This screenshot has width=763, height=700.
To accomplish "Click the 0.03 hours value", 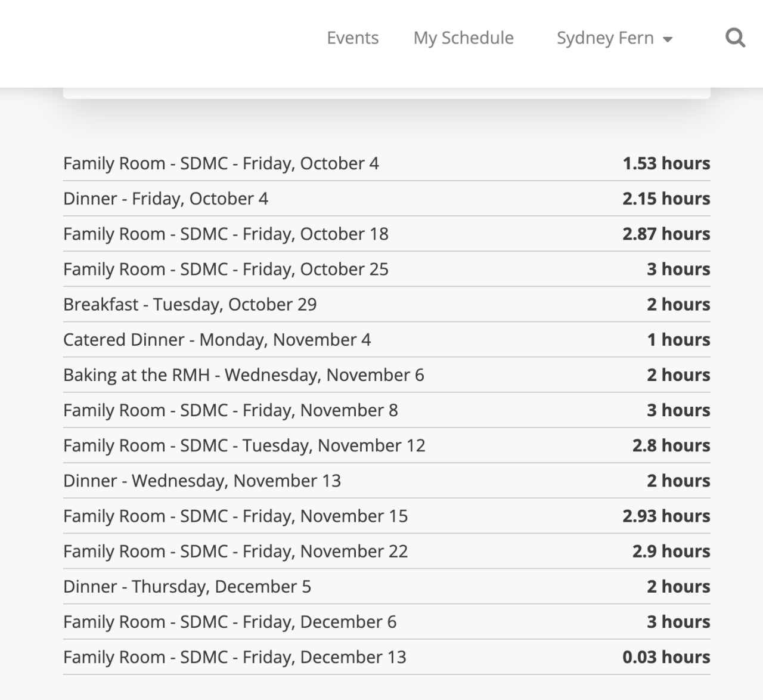I will point(666,656).
